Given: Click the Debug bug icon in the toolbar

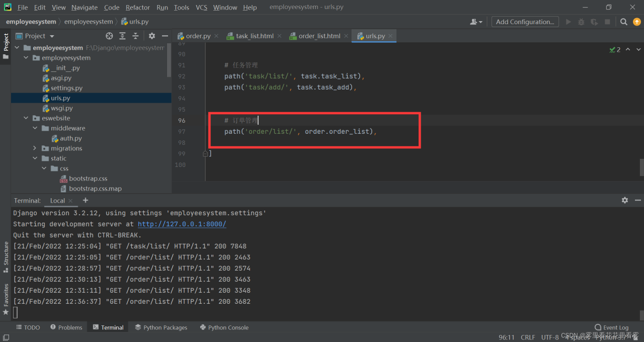Looking at the screenshot, I should [x=581, y=22].
